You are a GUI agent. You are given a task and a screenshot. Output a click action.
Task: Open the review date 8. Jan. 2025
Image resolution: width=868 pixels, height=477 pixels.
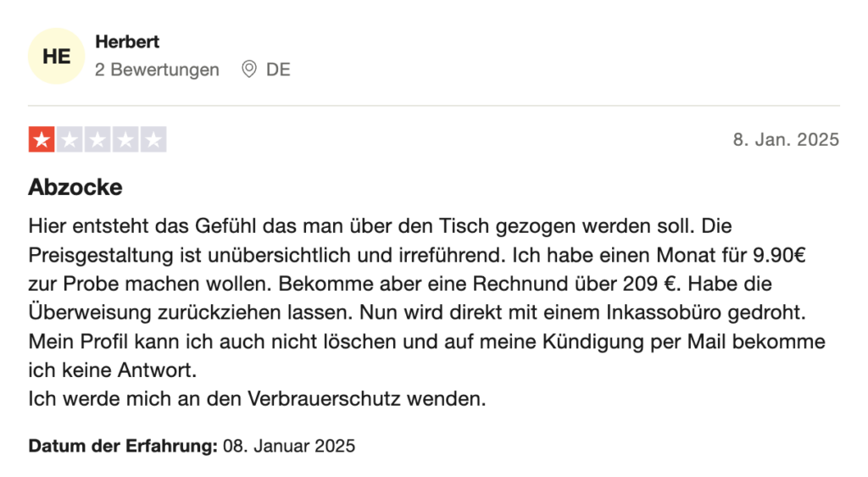[786, 140]
